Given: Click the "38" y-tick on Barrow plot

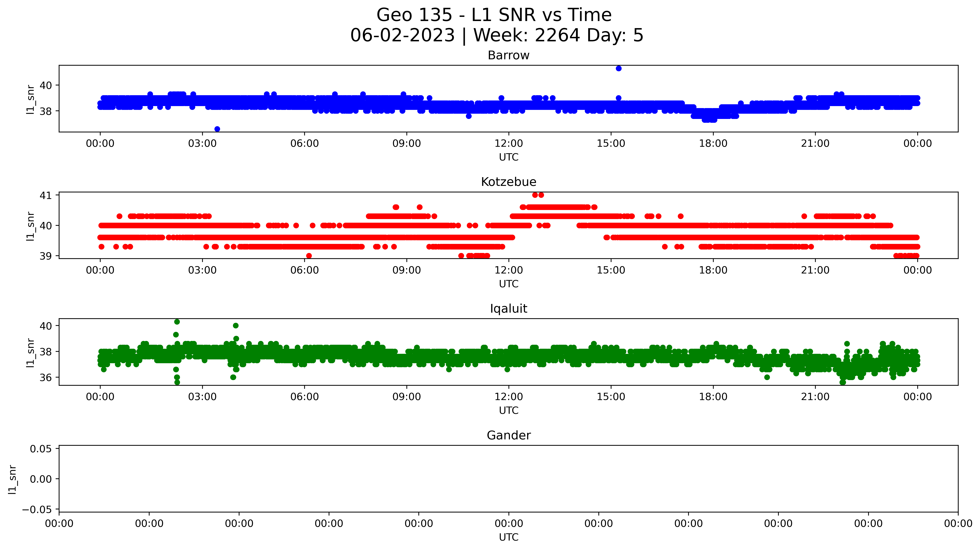Looking at the screenshot, I should pyautogui.click(x=46, y=111).
